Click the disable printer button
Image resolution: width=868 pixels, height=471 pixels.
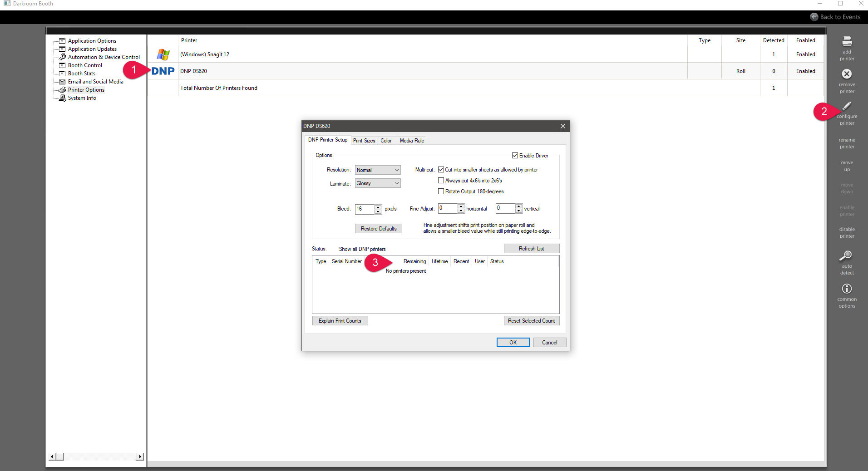(847, 233)
